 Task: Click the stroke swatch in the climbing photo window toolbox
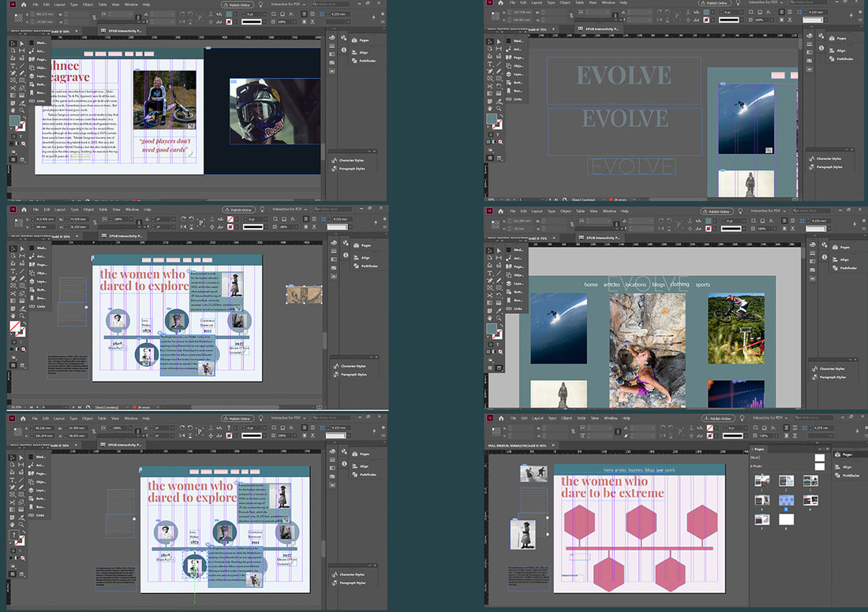click(x=498, y=334)
